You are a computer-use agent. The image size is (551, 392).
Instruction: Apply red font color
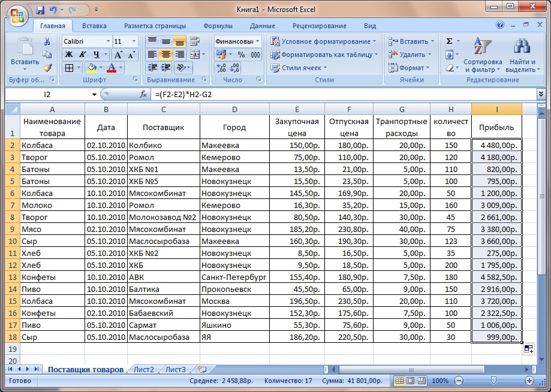pyautogui.click(x=112, y=68)
